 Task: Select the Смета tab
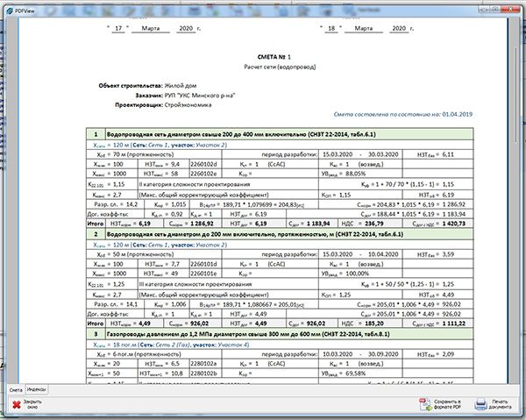pos(16,390)
